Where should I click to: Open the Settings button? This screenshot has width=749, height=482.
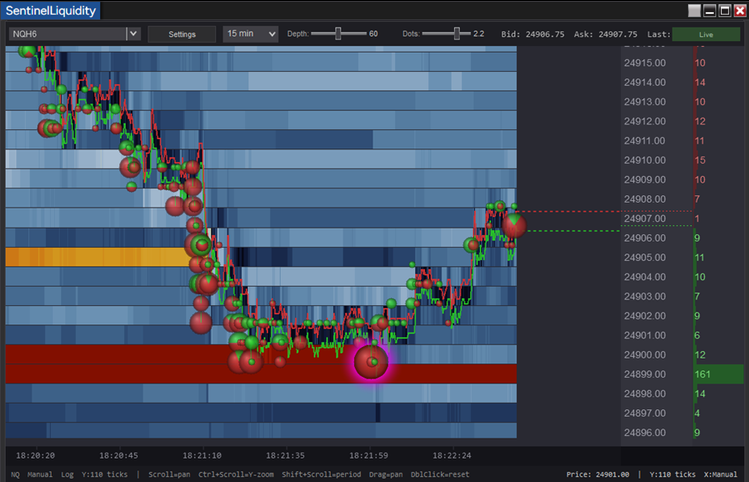point(182,34)
